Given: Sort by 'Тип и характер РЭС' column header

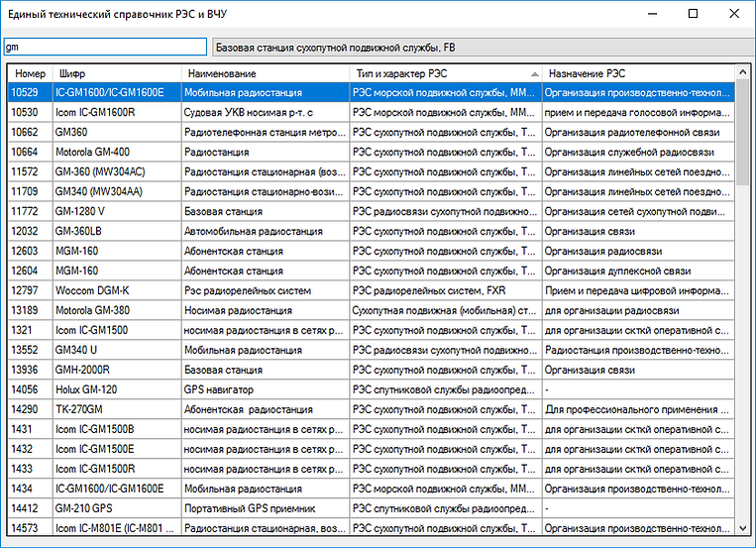Looking at the screenshot, I should coord(446,73).
